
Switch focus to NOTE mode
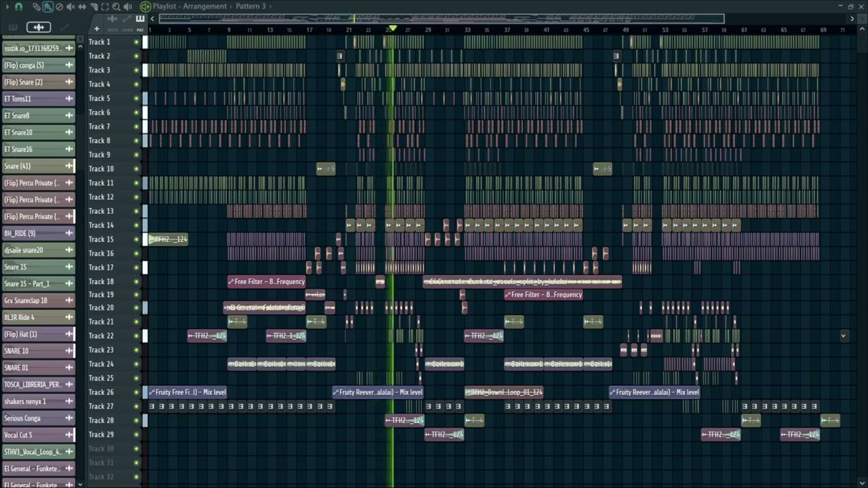coord(113,30)
